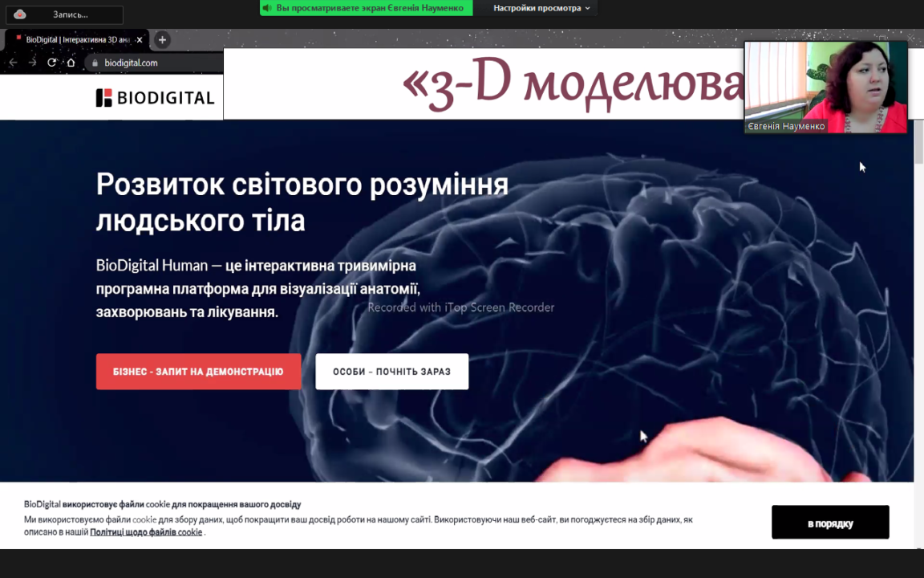The width and height of the screenshot is (924, 578).
Task: Click the screen sharing notice for Євгенія Науменко
Action: tap(366, 8)
